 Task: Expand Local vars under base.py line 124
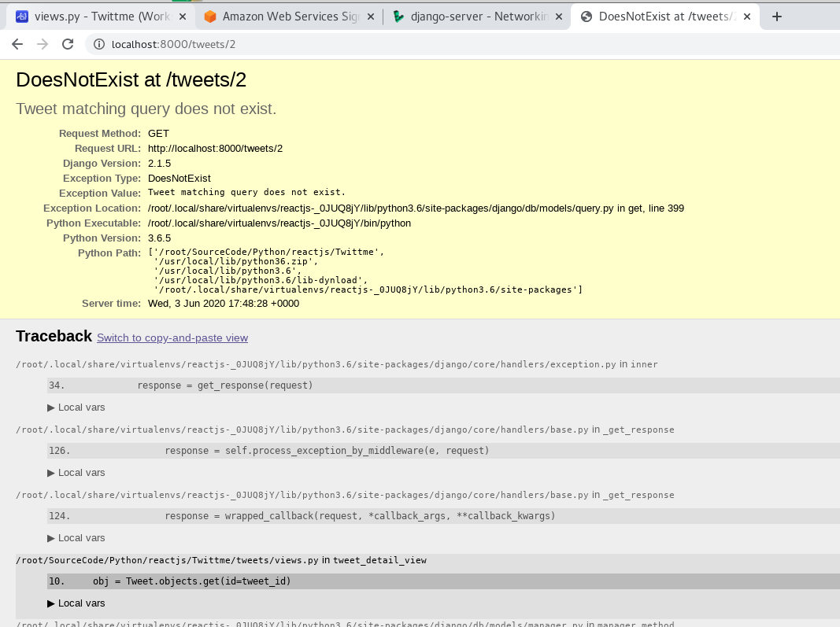[x=76, y=538]
